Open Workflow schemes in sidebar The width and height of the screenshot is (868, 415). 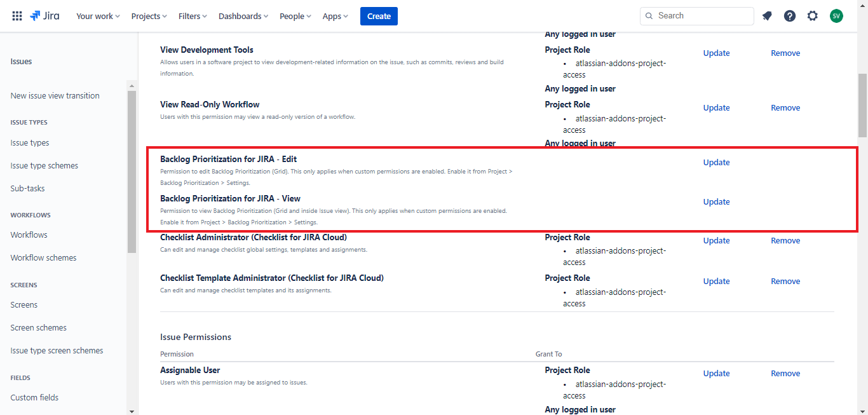[x=43, y=257]
